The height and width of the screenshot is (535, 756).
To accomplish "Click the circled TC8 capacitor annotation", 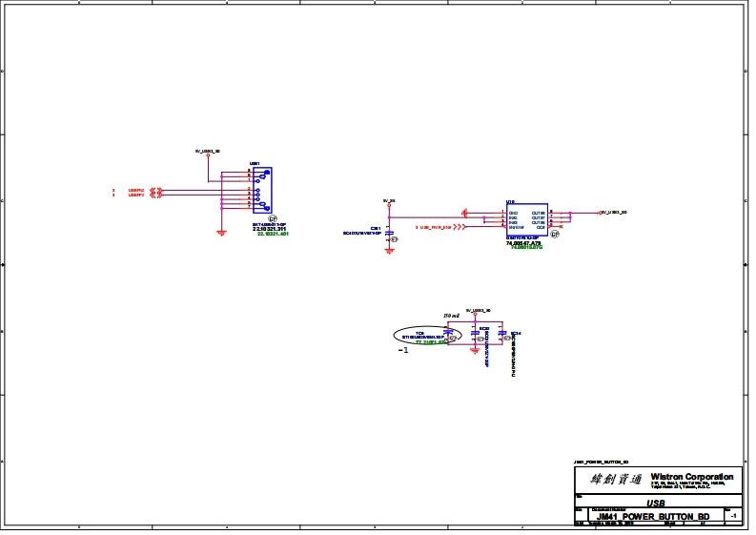I will click(x=426, y=335).
